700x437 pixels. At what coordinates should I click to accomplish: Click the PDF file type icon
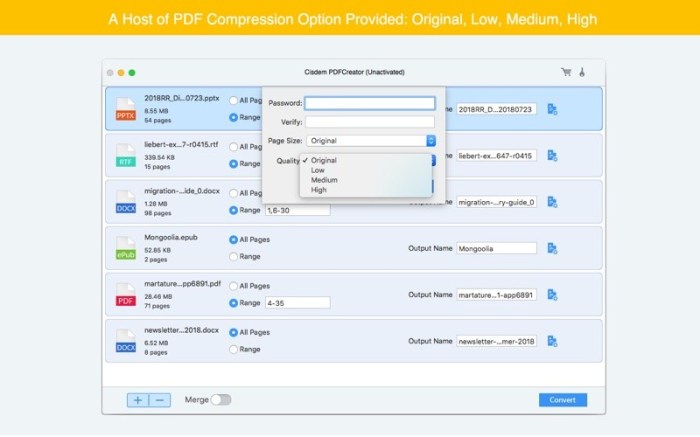[x=125, y=295]
